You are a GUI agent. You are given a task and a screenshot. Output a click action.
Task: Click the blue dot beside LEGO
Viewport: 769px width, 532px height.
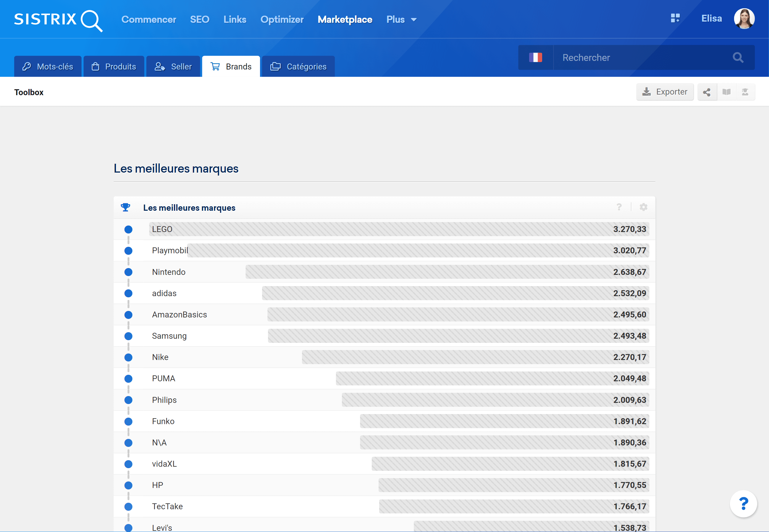click(128, 229)
